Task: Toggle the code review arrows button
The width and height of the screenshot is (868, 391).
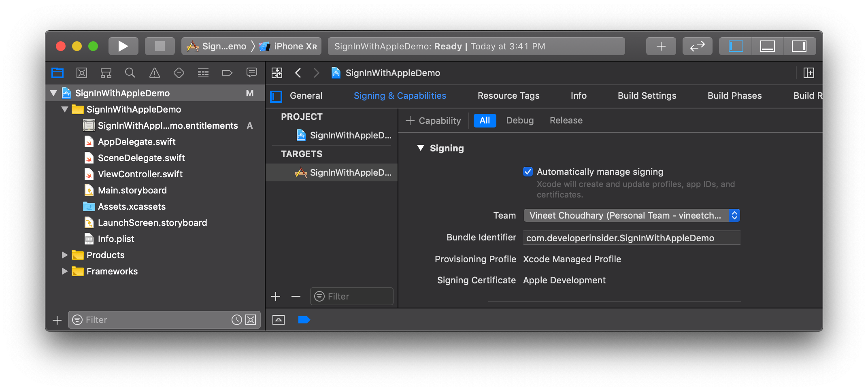Action: 697,46
